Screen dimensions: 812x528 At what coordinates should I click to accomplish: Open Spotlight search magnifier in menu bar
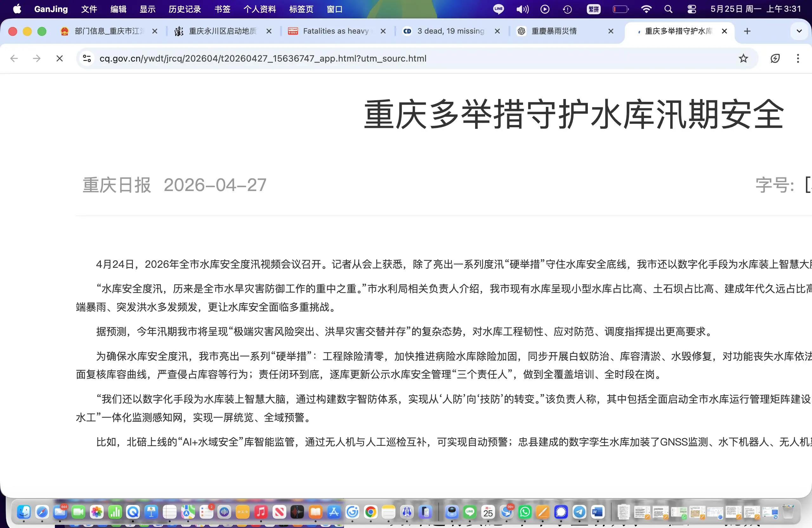pyautogui.click(x=668, y=9)
